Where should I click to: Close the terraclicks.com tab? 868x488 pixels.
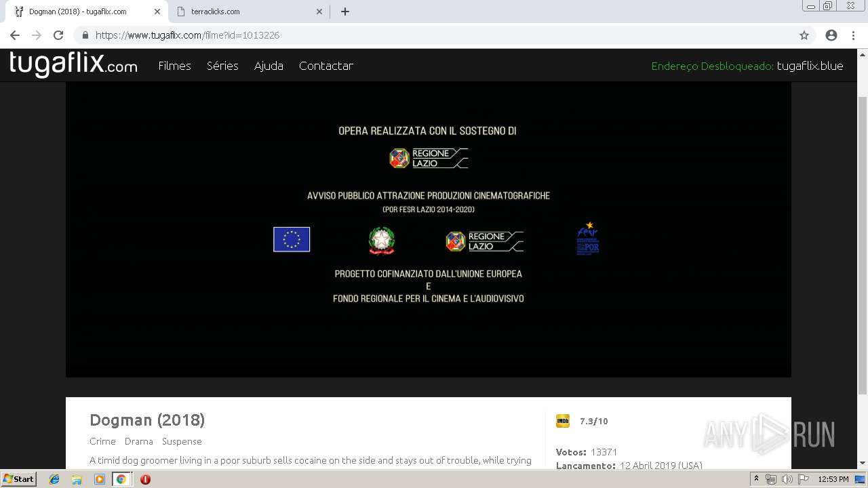coord(319,12)
